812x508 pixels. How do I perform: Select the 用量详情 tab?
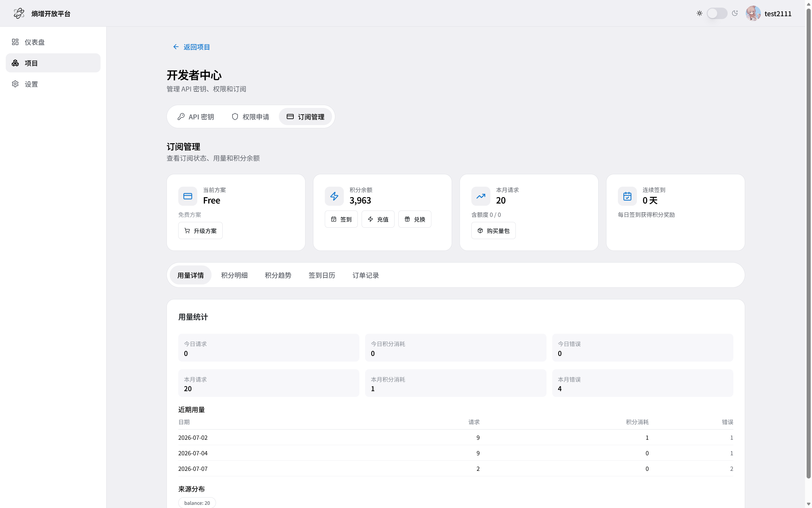click(x=191, y=275)
